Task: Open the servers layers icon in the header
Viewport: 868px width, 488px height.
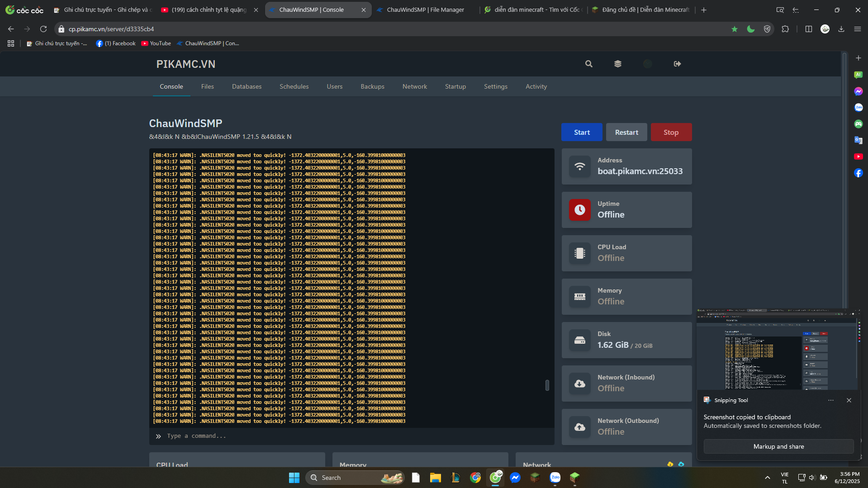Action: (618, 64)
